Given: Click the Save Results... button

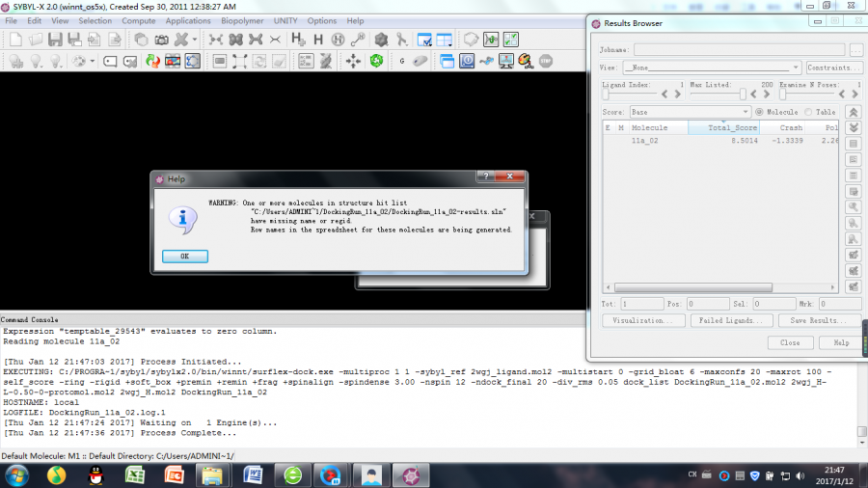Looking at the screenshot, I should tap(819, 320).
